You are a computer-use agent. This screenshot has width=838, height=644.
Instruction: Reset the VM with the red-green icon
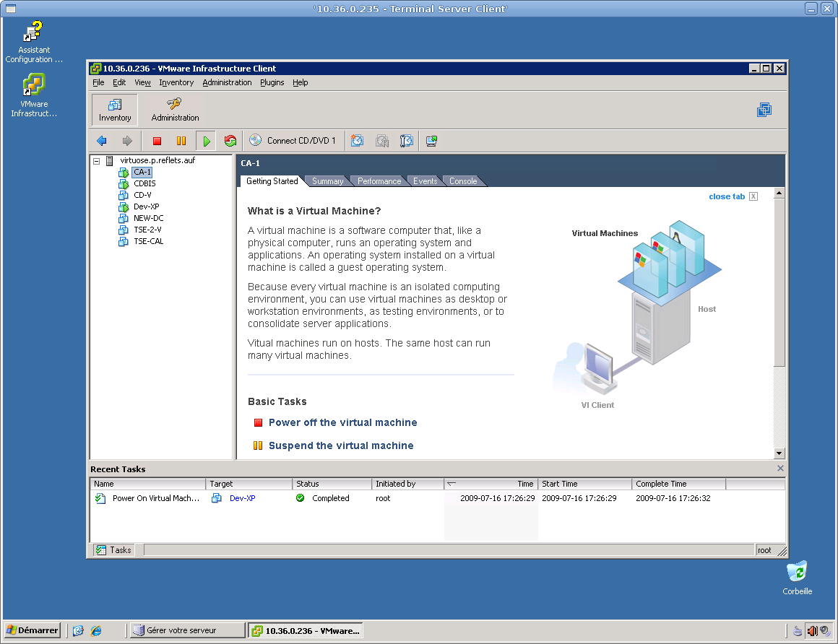[230, 141]
